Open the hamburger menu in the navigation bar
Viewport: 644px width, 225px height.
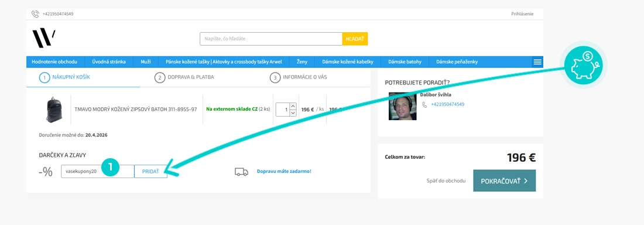[537, 62]
